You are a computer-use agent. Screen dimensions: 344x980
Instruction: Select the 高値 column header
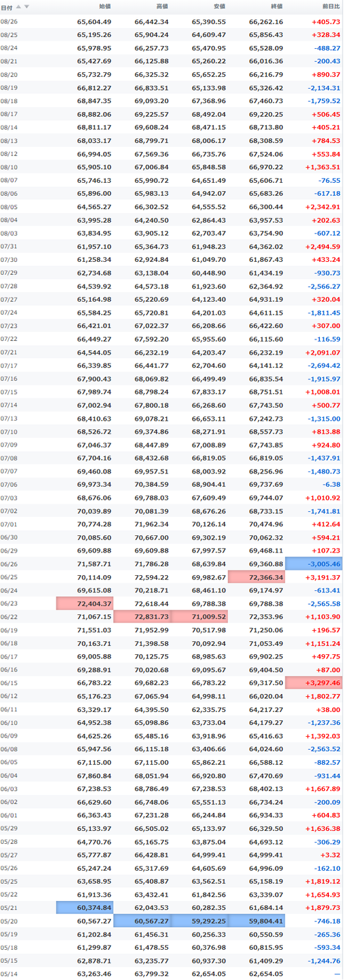[162, 7]
